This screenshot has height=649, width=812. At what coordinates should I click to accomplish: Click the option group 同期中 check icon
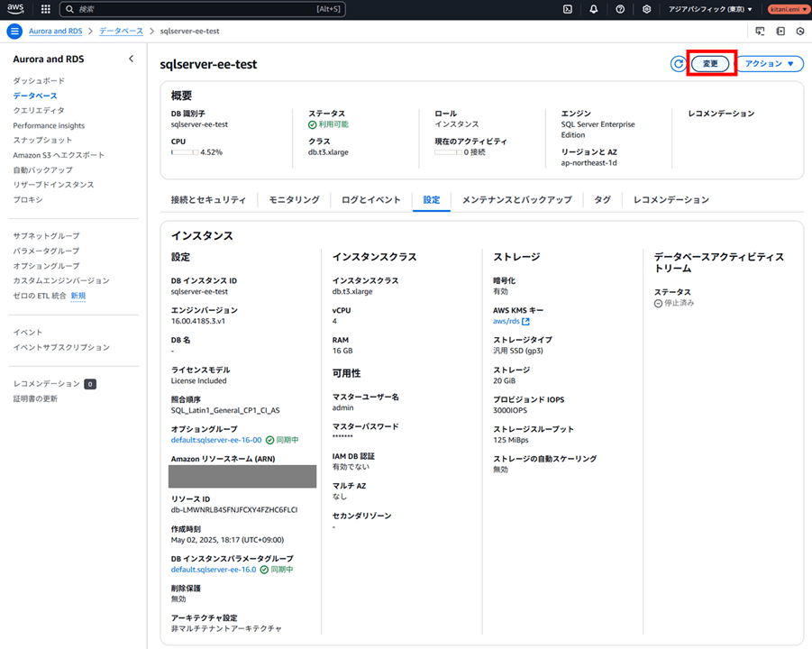click(269, 440)
